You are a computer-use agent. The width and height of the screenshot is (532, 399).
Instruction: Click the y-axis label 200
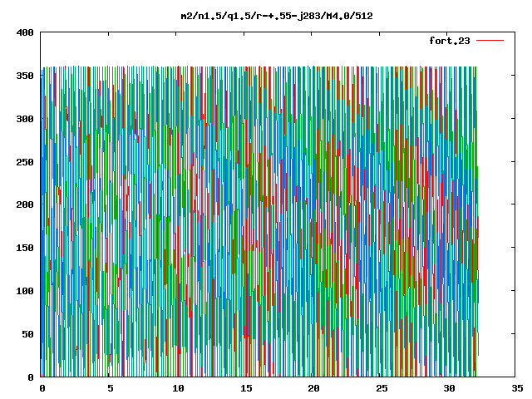(x=25, y=204)
